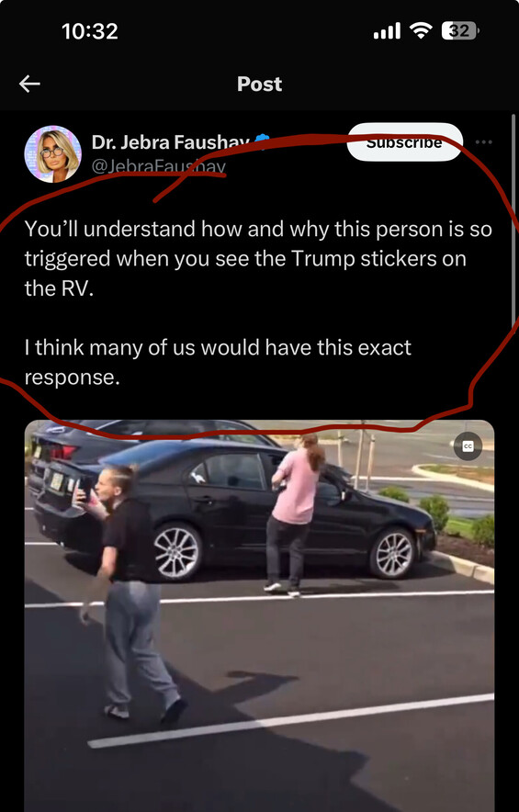Open the three-dot more options menu
Viewport: 519px width, 812px height.
coord(483,141)
